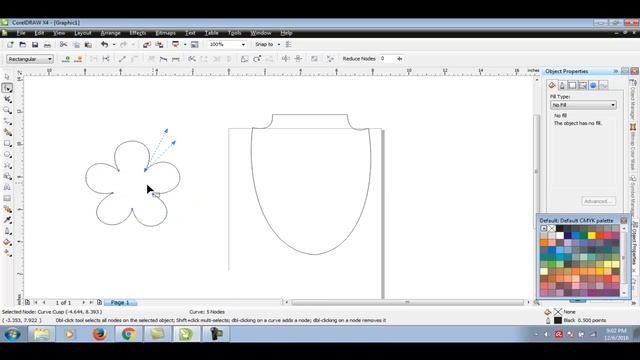Select the Zoom tool in the toolbox

pos(7,110)
